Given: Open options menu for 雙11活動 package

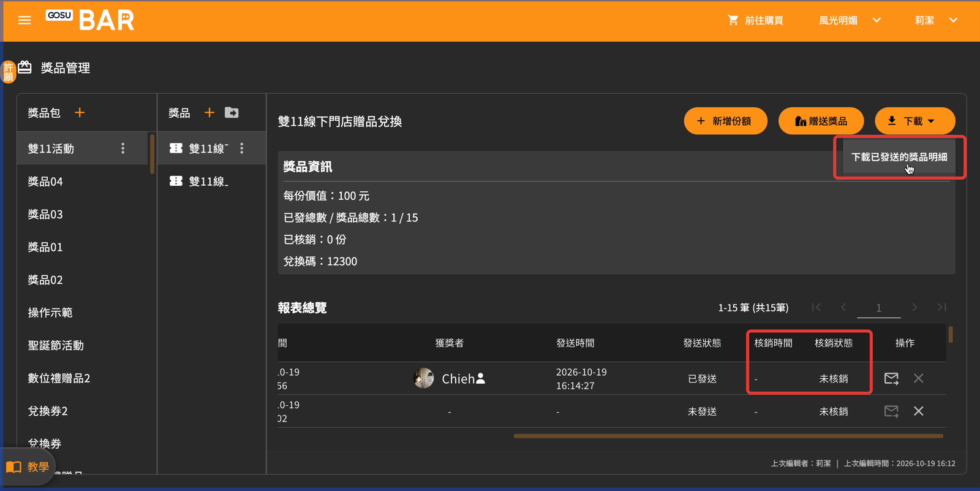Looking at the screenshot, I should click(123, 148).
